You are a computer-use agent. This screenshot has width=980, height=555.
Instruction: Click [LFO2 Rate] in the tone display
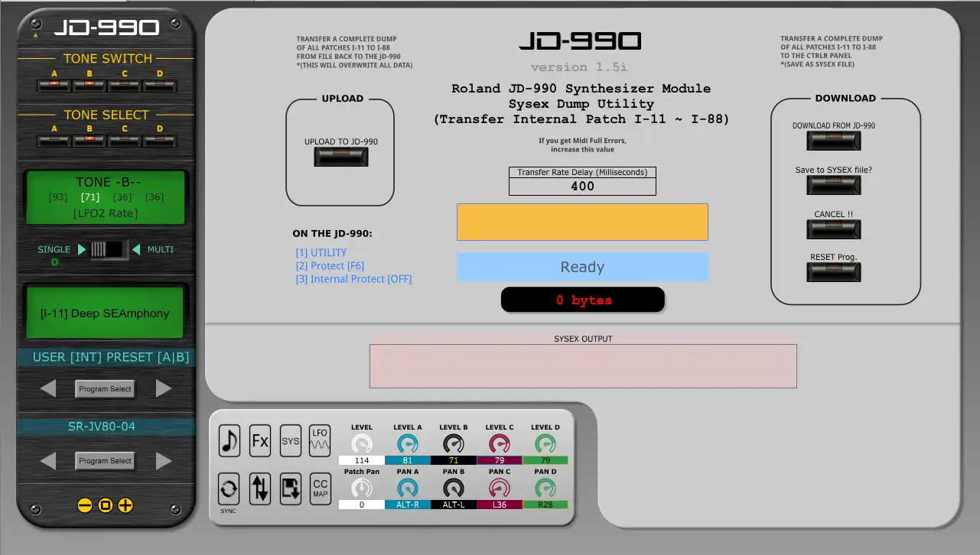[x=106, y=213]
